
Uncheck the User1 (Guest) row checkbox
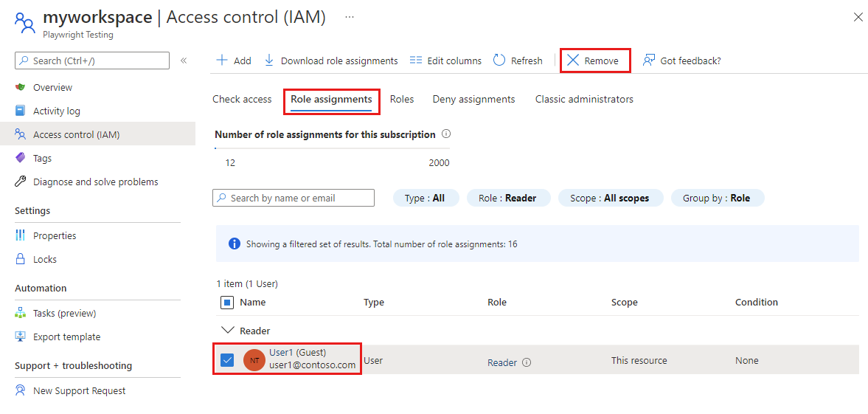pyautogui.click(x=227, y=360)
